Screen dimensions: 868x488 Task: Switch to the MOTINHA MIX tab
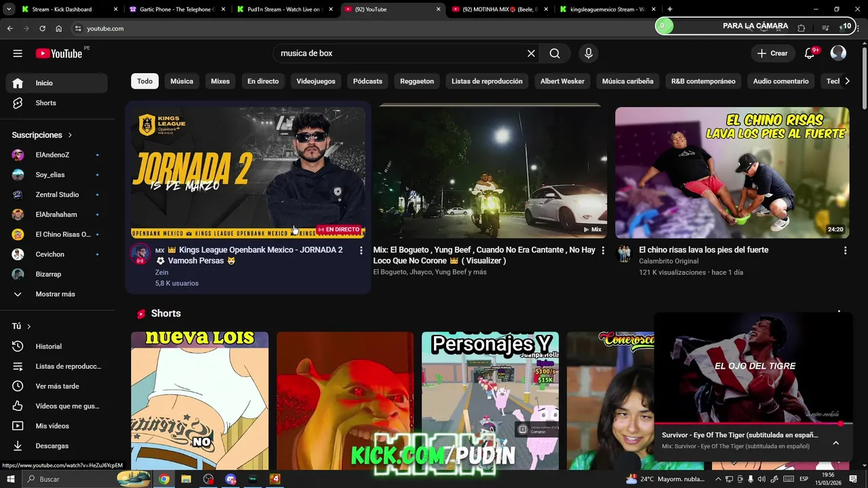click(500, 9)
